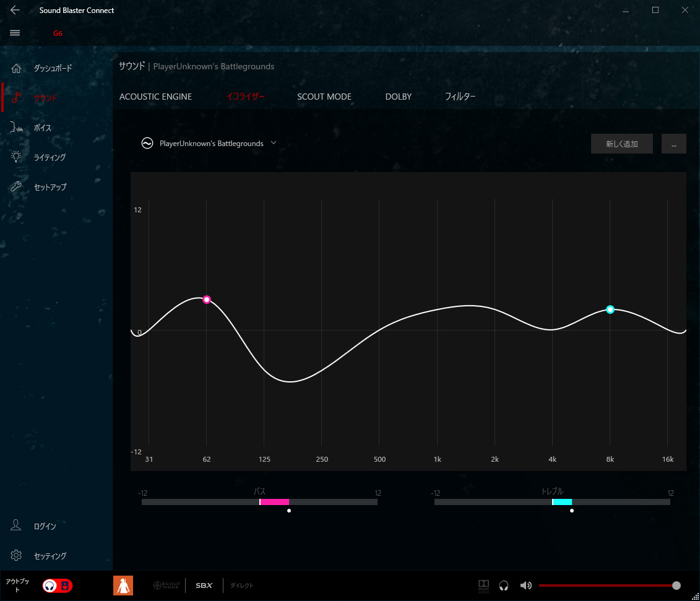The image size is (700, 601).
Task: Open セットアップ setup with wrench icon
Action: [50, 187]
